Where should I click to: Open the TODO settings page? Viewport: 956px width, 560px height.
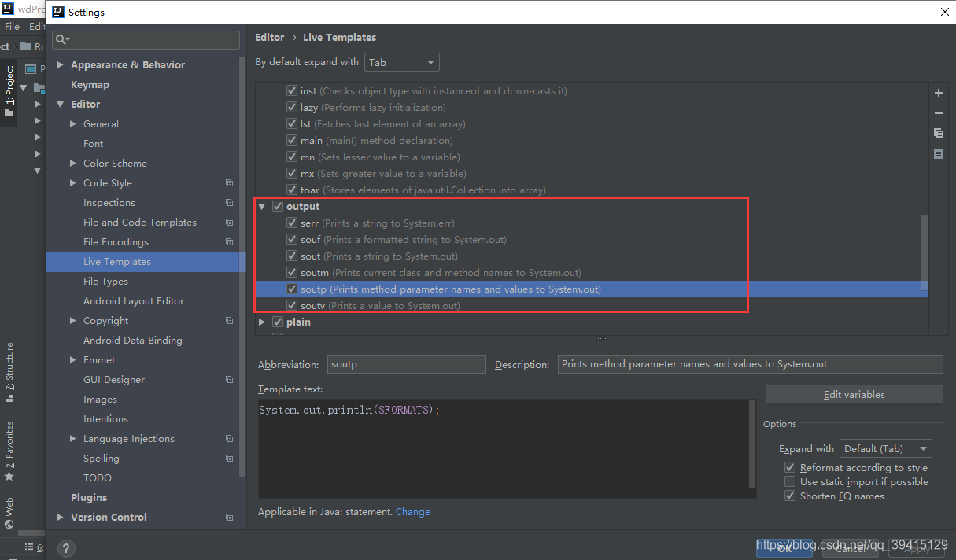pos(98,478)
